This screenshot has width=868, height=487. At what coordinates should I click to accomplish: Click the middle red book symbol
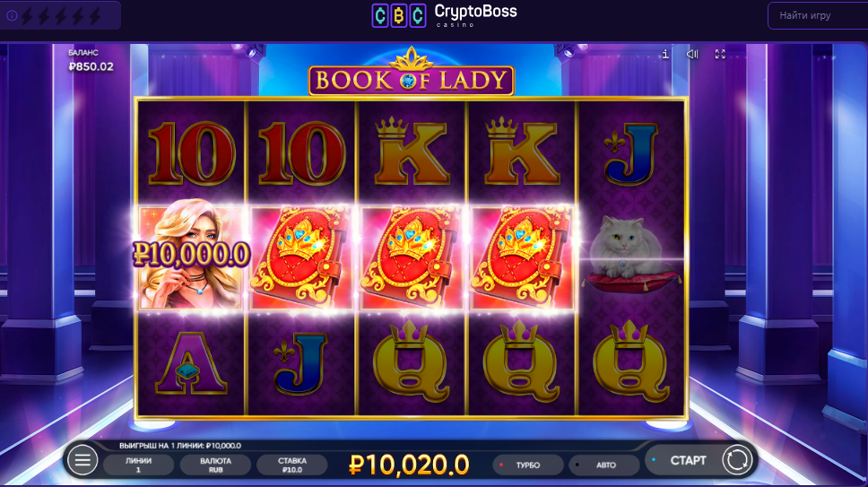(411, 257)
